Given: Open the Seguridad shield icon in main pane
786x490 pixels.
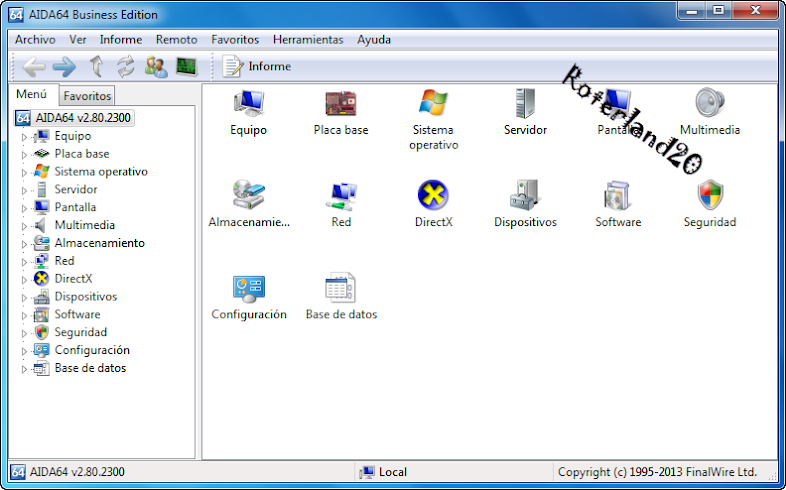Looking at the screenshot, I should click(710, 194).
